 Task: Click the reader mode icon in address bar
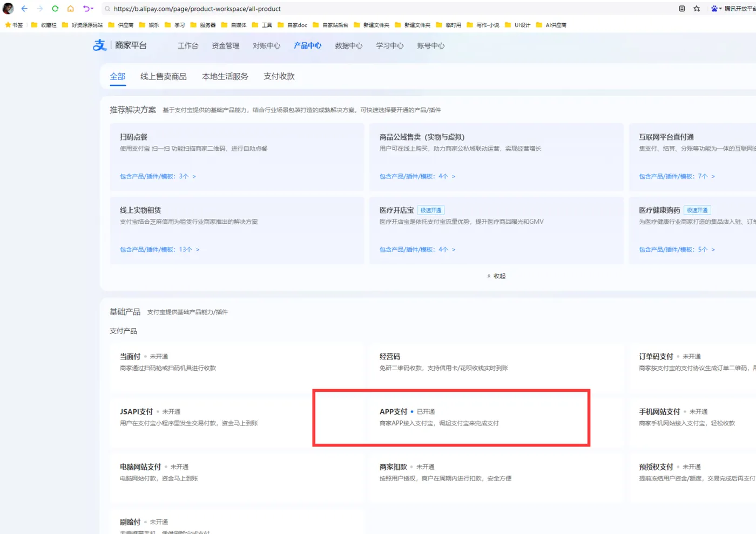(x=682, y=9)
